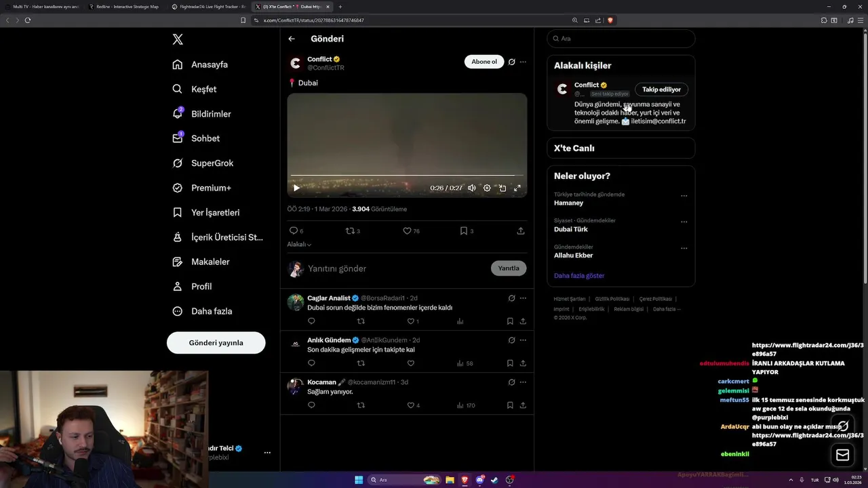The width and height of the screenshot is (868, 488).
Task: Like Caglar Analist's reply
Action: [413, 321]
